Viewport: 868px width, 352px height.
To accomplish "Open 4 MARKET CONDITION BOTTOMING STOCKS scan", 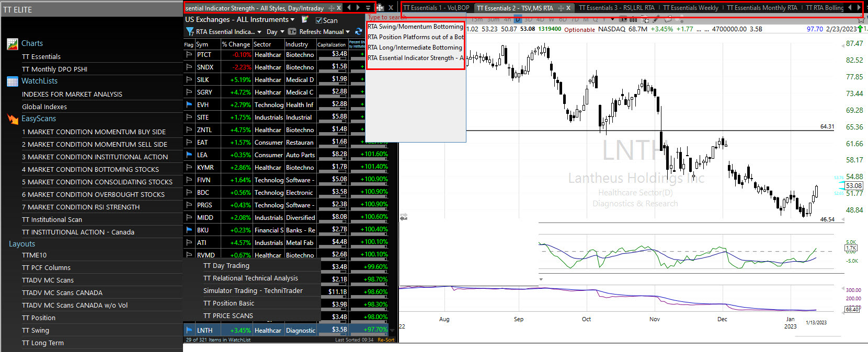I will pyautogui.click(x=90, y=170).
